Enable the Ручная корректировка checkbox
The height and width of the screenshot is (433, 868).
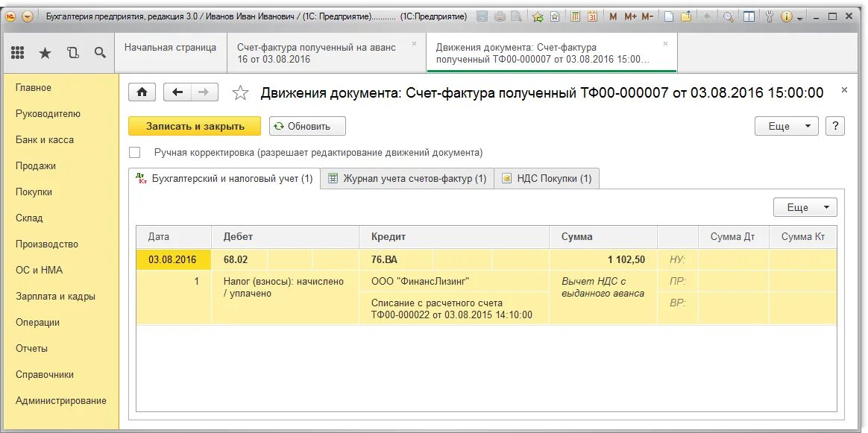134,152
